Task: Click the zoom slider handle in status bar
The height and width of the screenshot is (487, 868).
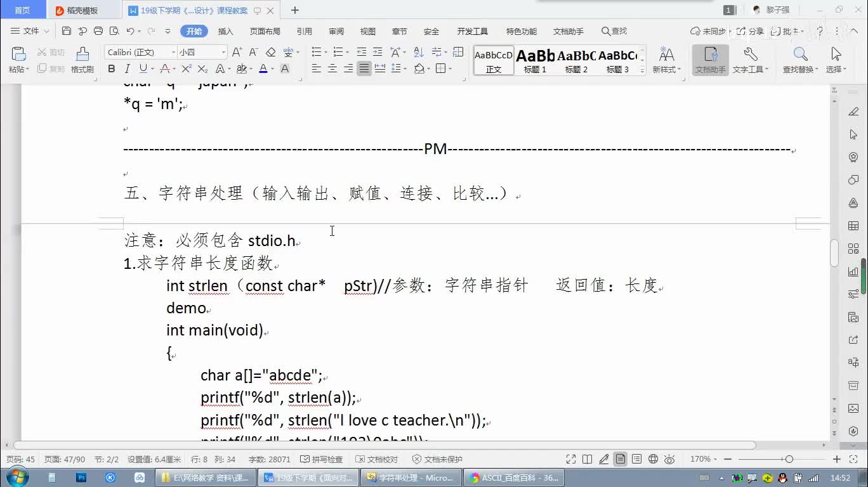Action: tap(789, 459)
